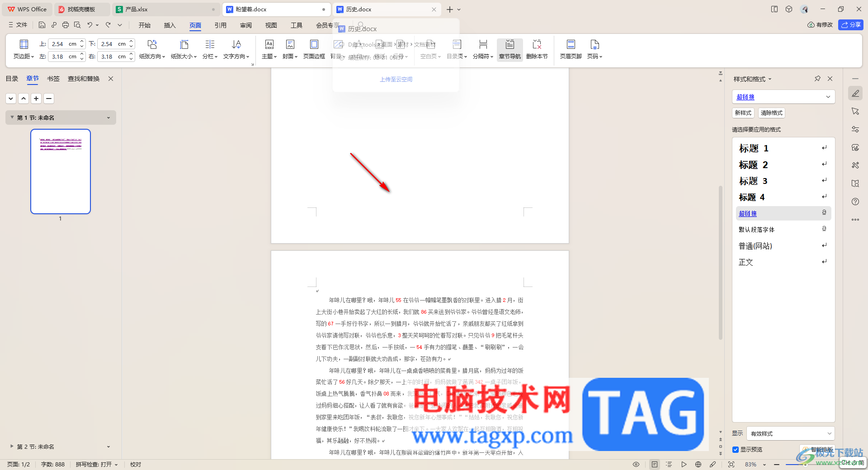The image size is (868, 470).
Task: Open the quick access customization dropdown
Action: pyautogui.click(x=120, y=25)
